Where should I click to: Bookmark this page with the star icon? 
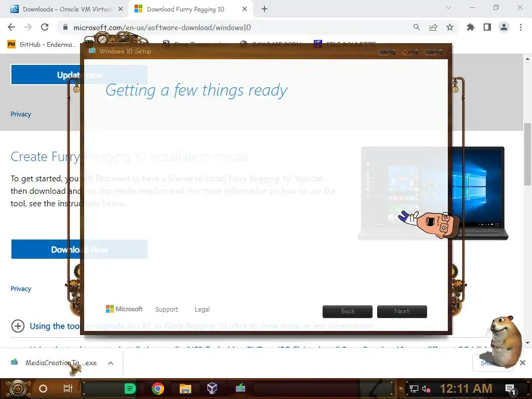[x=450, y=27]
